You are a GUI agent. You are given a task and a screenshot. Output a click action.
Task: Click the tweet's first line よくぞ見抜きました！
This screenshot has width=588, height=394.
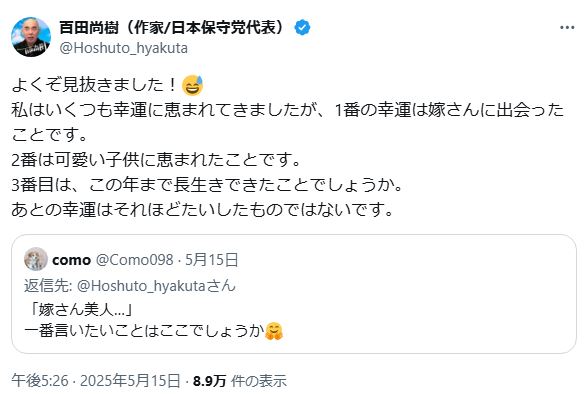95,85
